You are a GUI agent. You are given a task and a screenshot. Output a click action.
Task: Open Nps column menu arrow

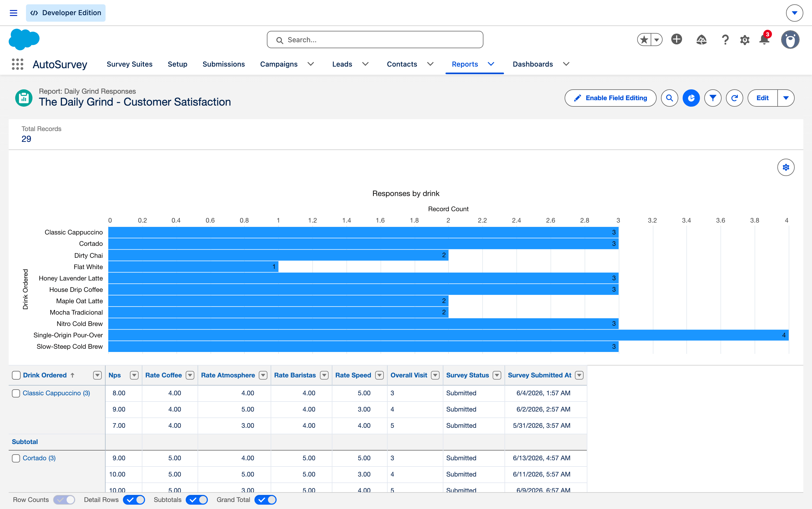134,375
